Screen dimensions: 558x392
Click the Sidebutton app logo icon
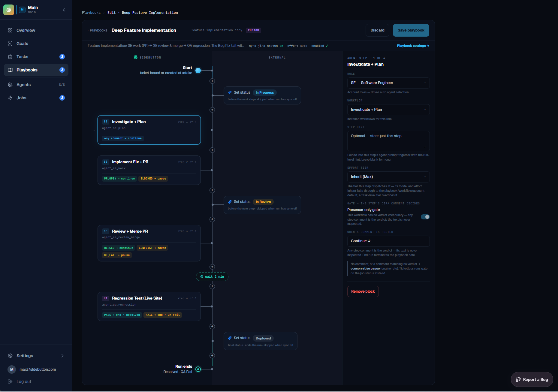click(x=9, y=10)
